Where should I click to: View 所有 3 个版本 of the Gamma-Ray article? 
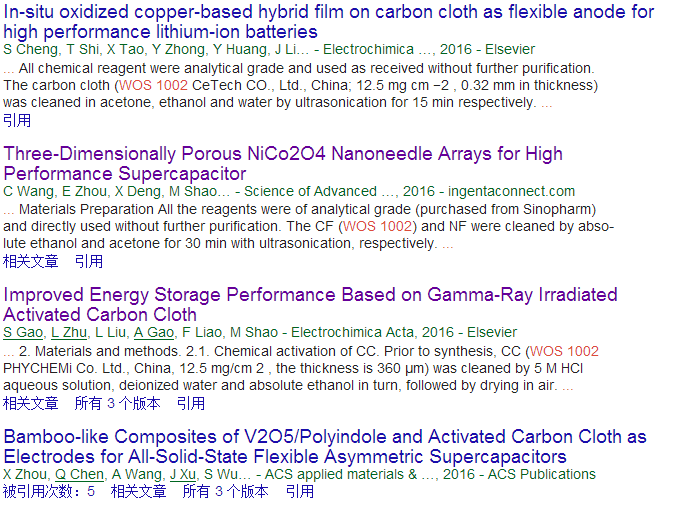coord(117,403)
